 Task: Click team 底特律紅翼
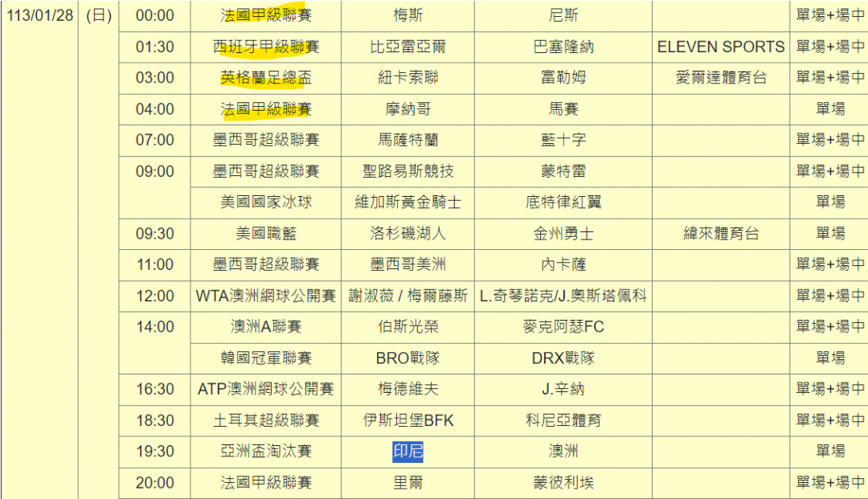[563, 202]
